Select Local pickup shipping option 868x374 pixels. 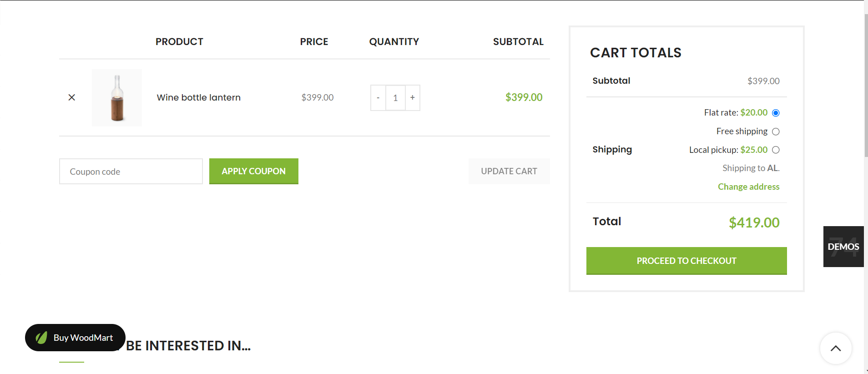(x=776, y=150)
